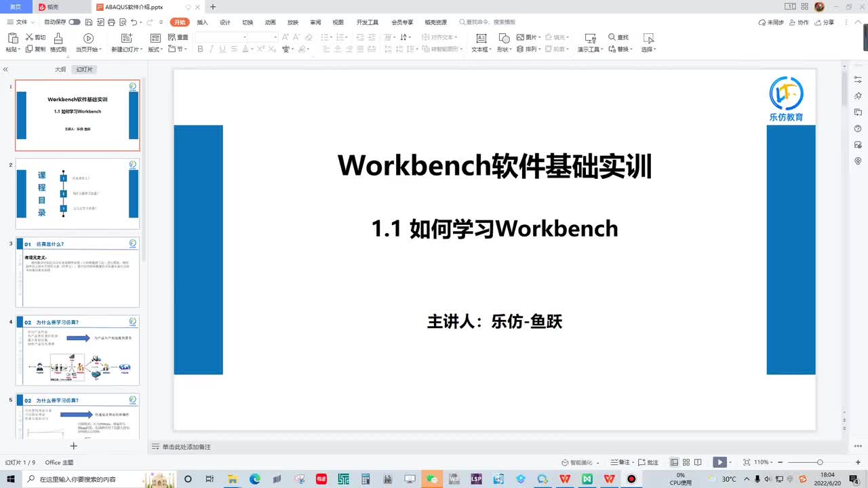
Task: Open the Comments button in status bar
Action: coord(648,462)
